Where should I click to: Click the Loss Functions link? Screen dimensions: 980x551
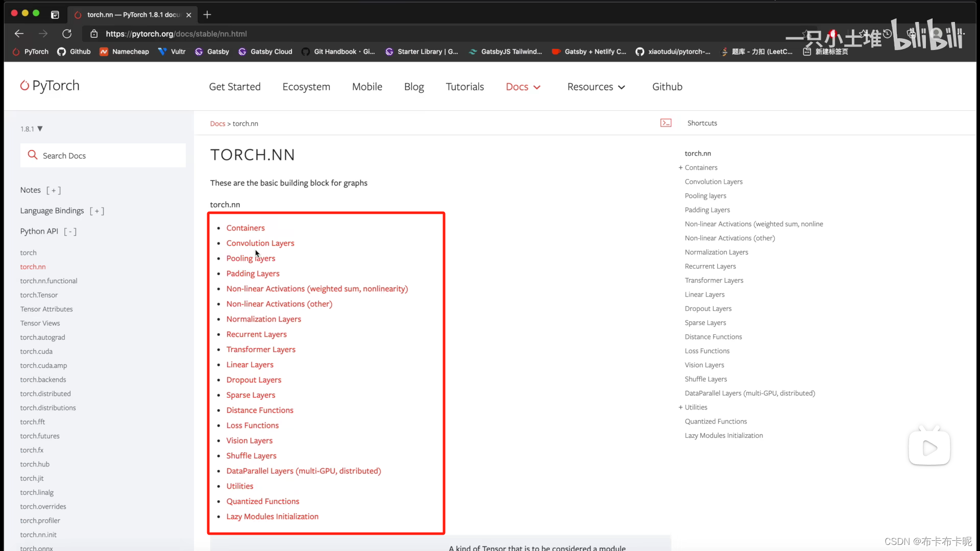[253, 425]
